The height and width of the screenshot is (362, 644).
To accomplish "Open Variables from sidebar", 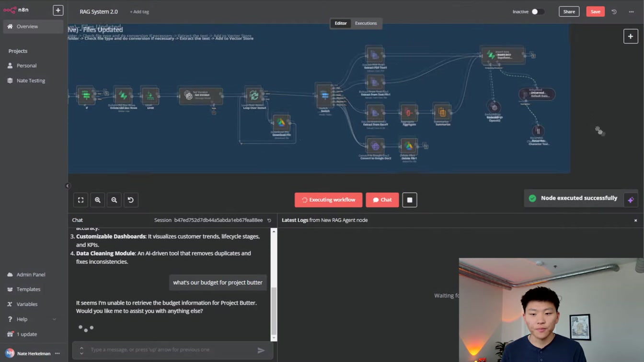I will pos(33,304).
